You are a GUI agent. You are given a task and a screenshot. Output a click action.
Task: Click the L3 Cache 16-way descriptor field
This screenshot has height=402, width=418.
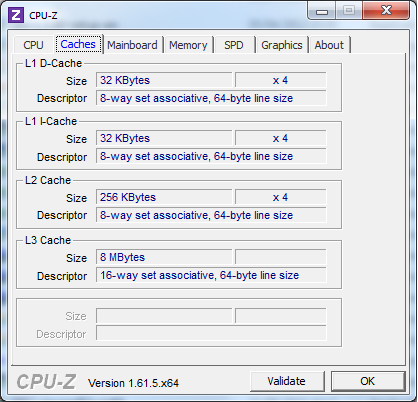[211, 275]
